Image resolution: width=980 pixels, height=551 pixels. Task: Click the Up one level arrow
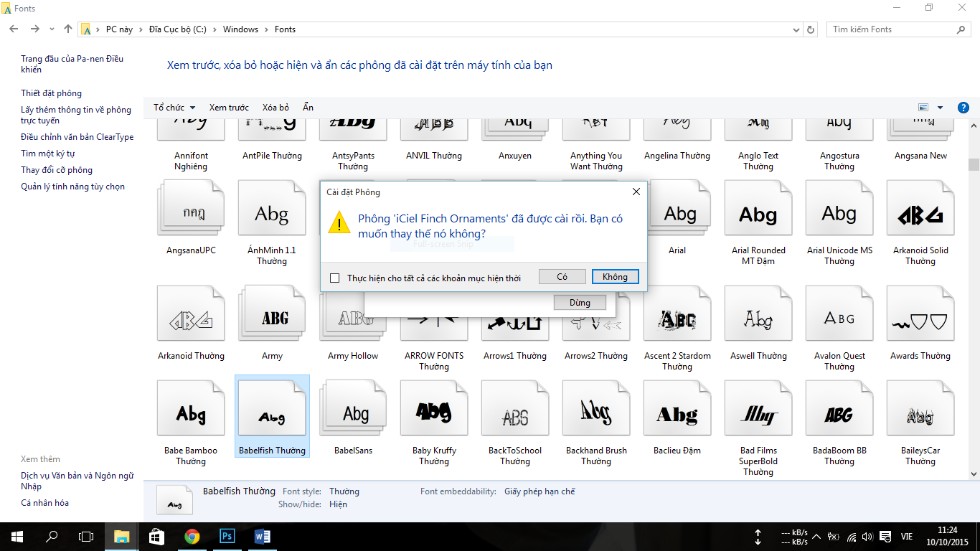tap(68, 29)
